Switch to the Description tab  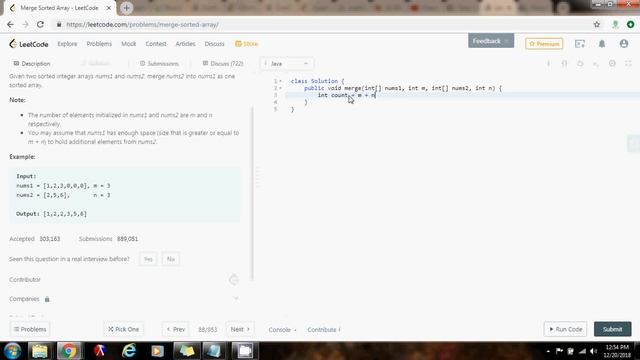[x=32, y=64]
